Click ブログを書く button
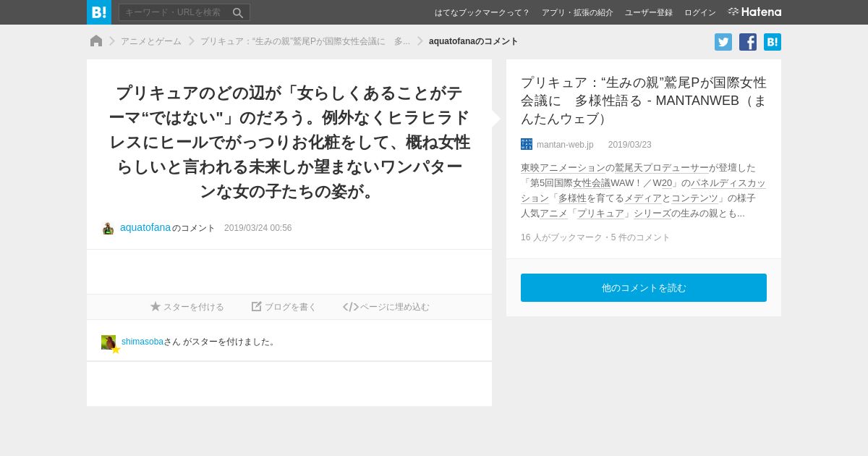Viewport: 868px width, 456px height. [284, 307]
